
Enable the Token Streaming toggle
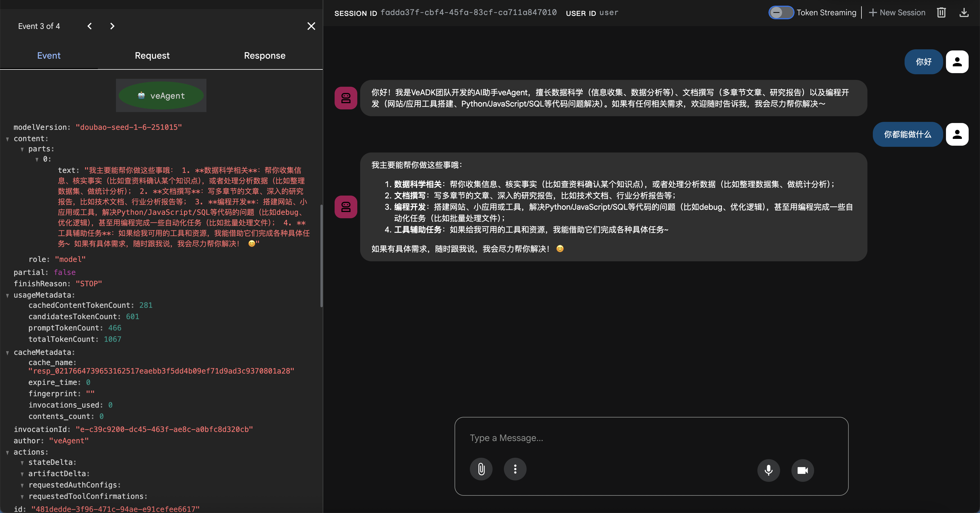pos(781,12)
